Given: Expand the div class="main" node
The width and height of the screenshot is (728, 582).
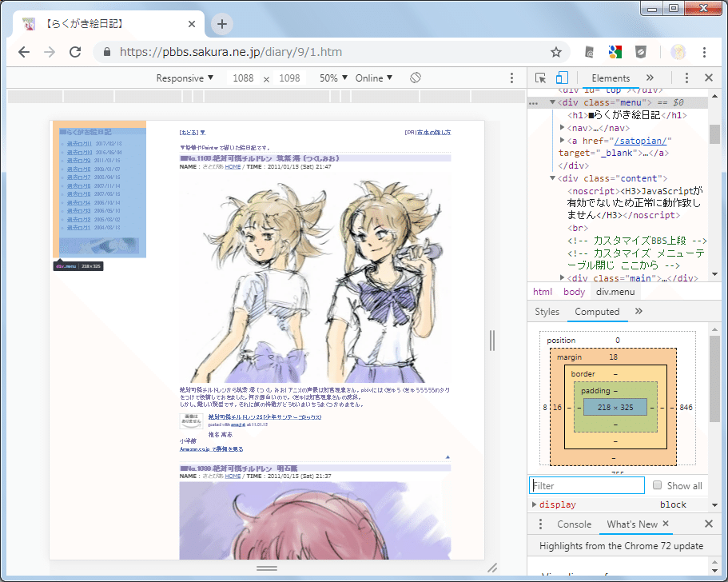Looking at the screenshot, I should (563, 277).
